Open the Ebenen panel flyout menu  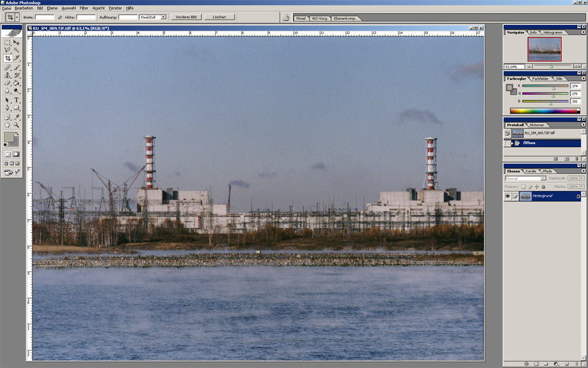tap(583, 171)
